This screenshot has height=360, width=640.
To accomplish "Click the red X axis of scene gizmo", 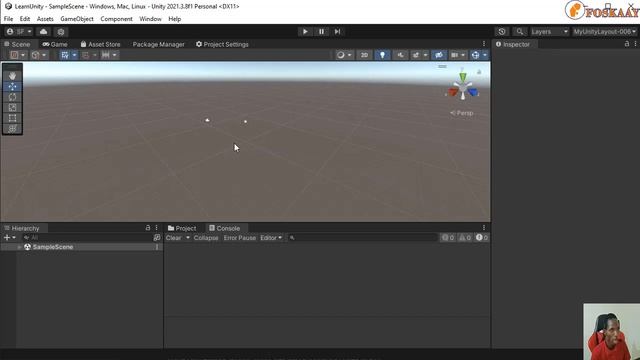I will tap(453, 92).
